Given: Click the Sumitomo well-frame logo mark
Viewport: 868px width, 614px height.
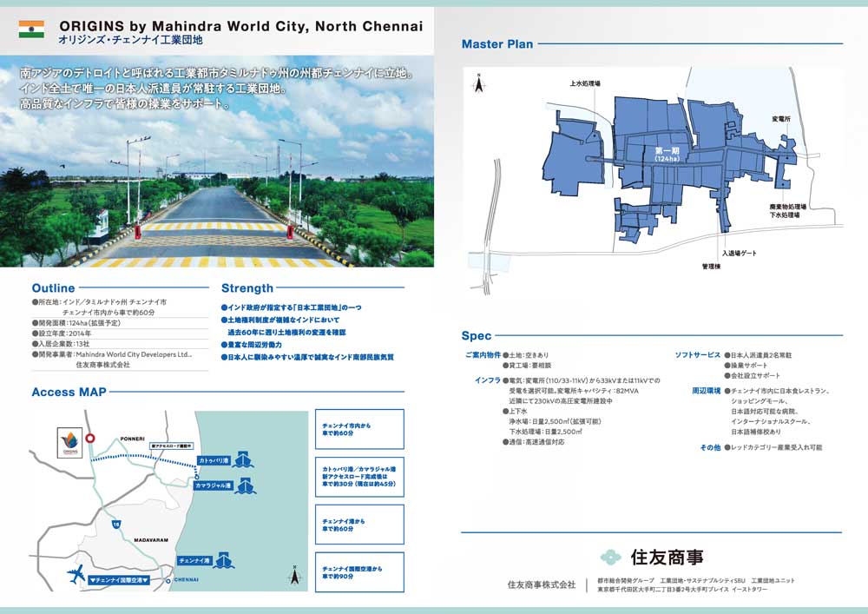Looking at the screenshot, I should click(610, 557).
